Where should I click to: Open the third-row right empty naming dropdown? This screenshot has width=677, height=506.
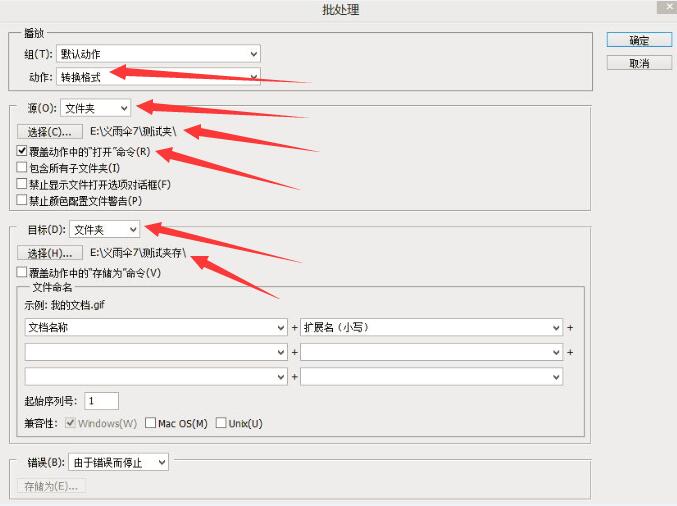tap(431, 377)
